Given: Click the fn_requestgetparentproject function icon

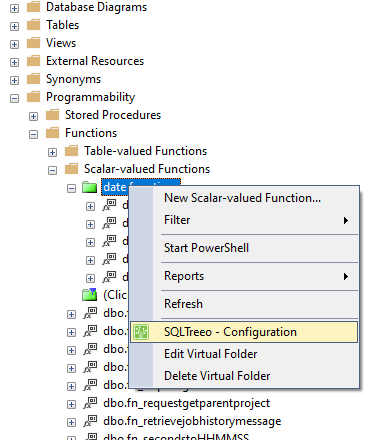Looking at the screenshot, I should pos(90,402).
